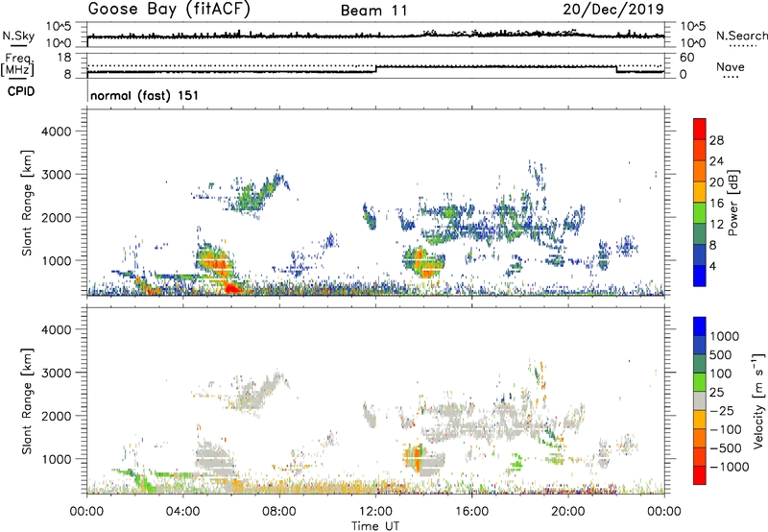Click the red swatch at the bottom of the Velocity colorbar
Screen dimensions: 768x532
coord(700,475)
